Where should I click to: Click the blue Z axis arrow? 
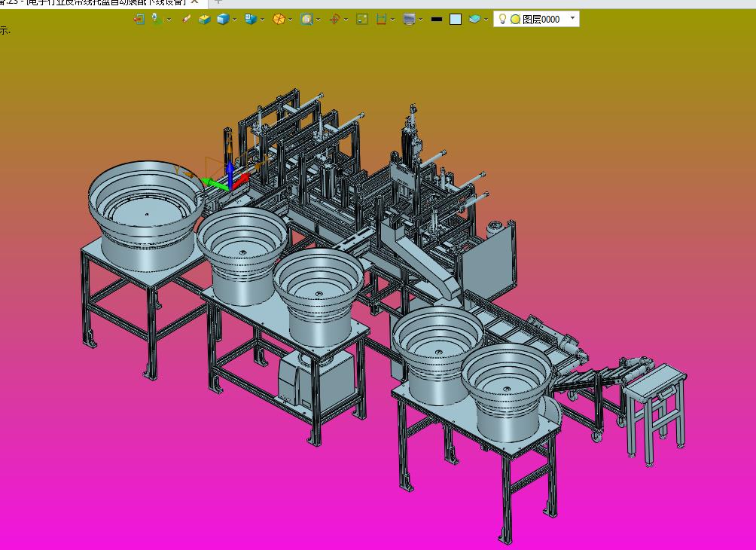click(230, 174)
